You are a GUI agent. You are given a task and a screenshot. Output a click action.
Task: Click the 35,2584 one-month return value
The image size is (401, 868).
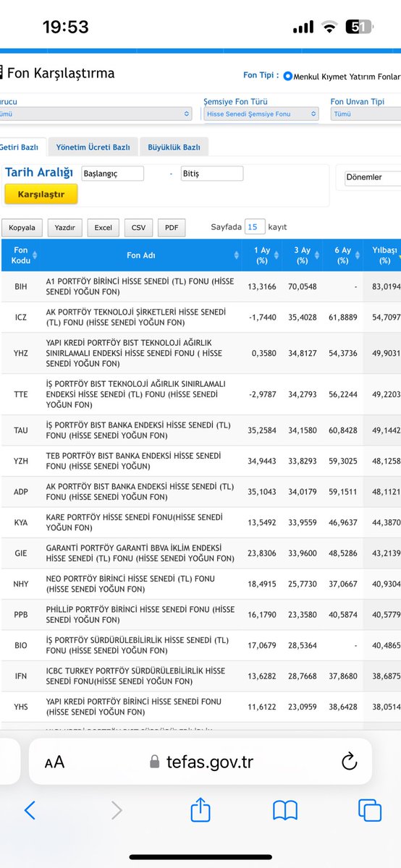coord(262,430)
